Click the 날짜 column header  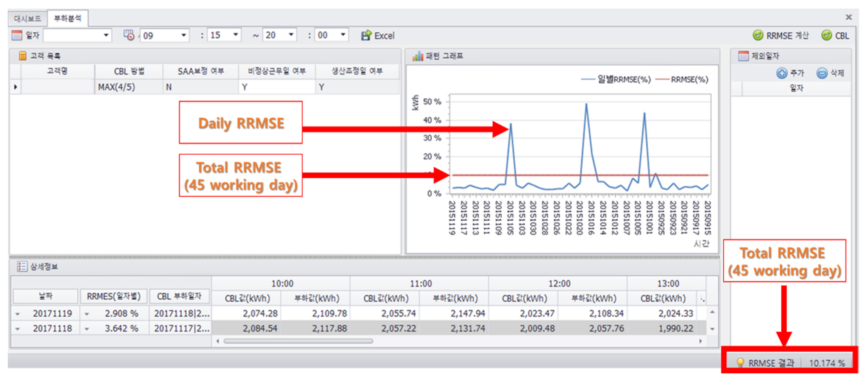click(46, 296)
